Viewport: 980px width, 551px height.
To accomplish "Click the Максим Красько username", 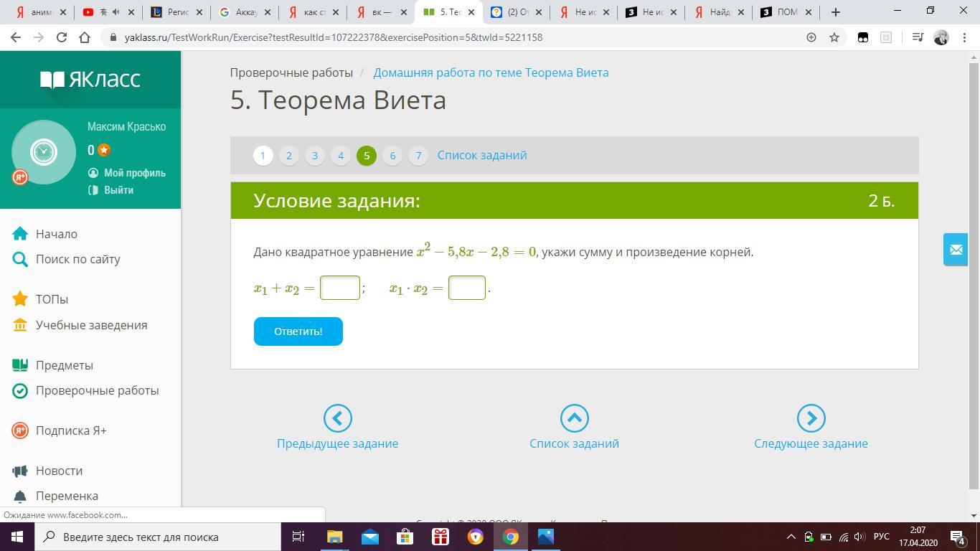I will coord(126,126).
